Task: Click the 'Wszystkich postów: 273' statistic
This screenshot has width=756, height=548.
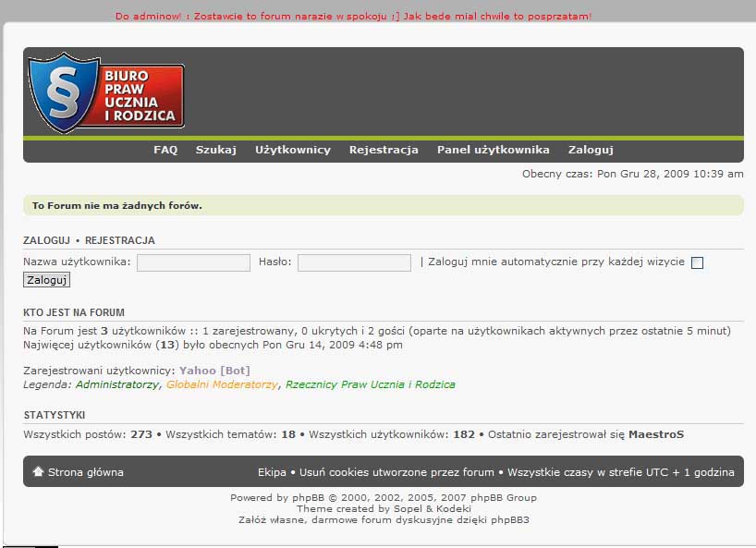Action: 88,434
